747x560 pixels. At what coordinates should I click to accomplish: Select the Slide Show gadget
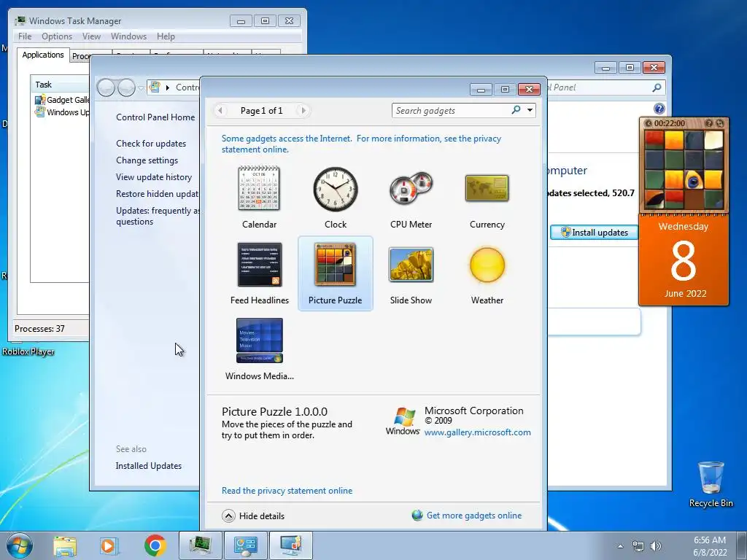pos(411,273)
